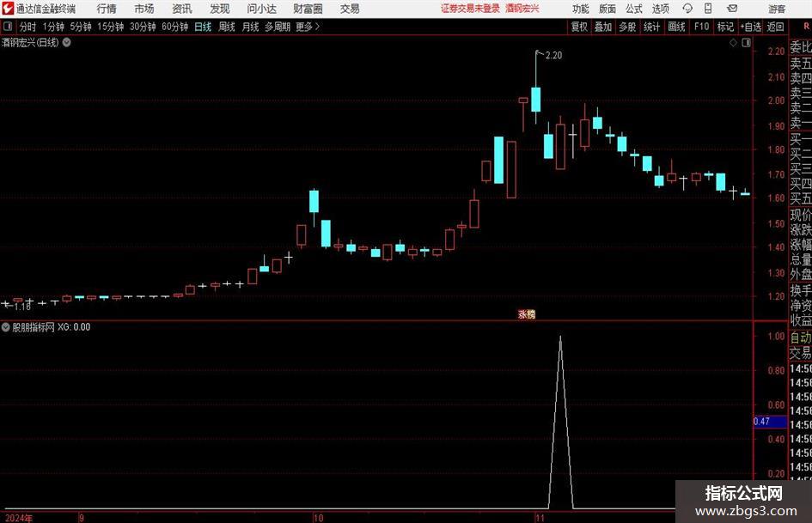The height and width of the screenshot is (523, 812).
Task: Open the 多周期 multi-period view
Action: tap(278, 27)
